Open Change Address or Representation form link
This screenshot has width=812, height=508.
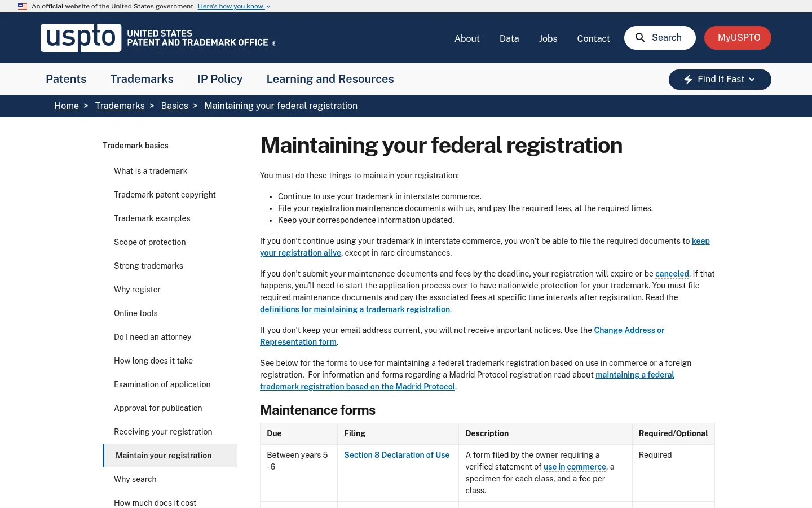click(x=629, y=330)
